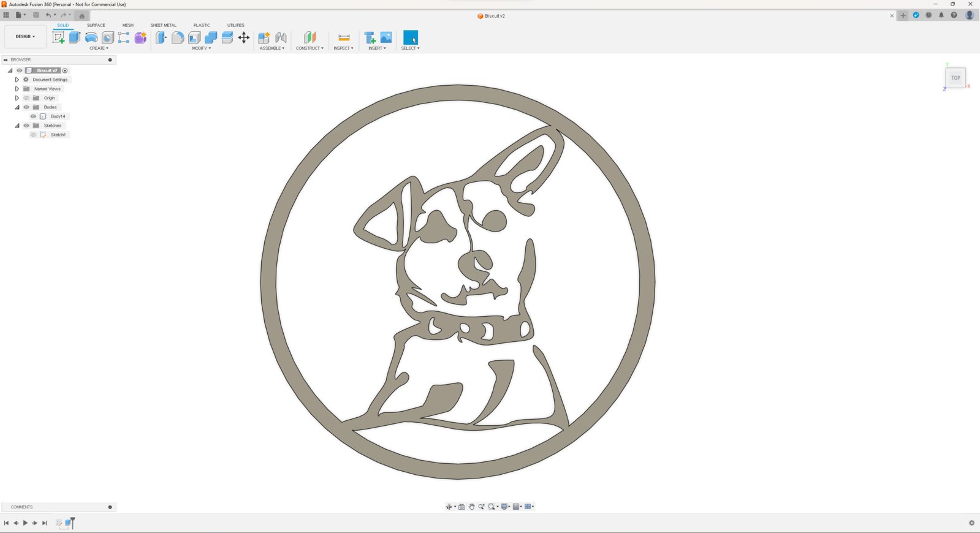
Task: Open the Help question mark menu
Action: pos(954,15)
